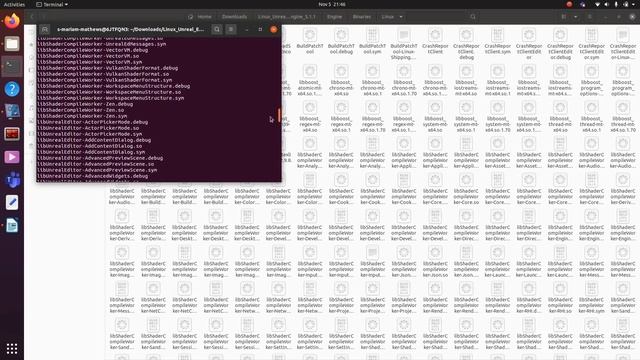
Task: Show Applications grid at the dock bottom
Action: [x=12, y=349]
